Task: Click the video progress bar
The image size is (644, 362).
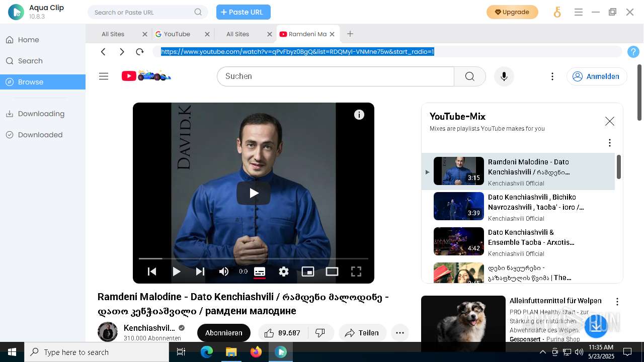Action: (x=254, y=258)
